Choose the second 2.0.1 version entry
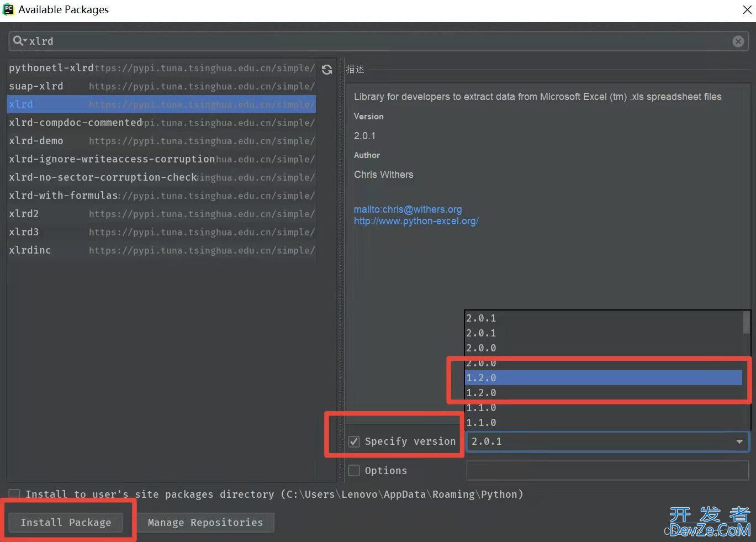Screen dimensions: 756x542 tap(604, 333)
